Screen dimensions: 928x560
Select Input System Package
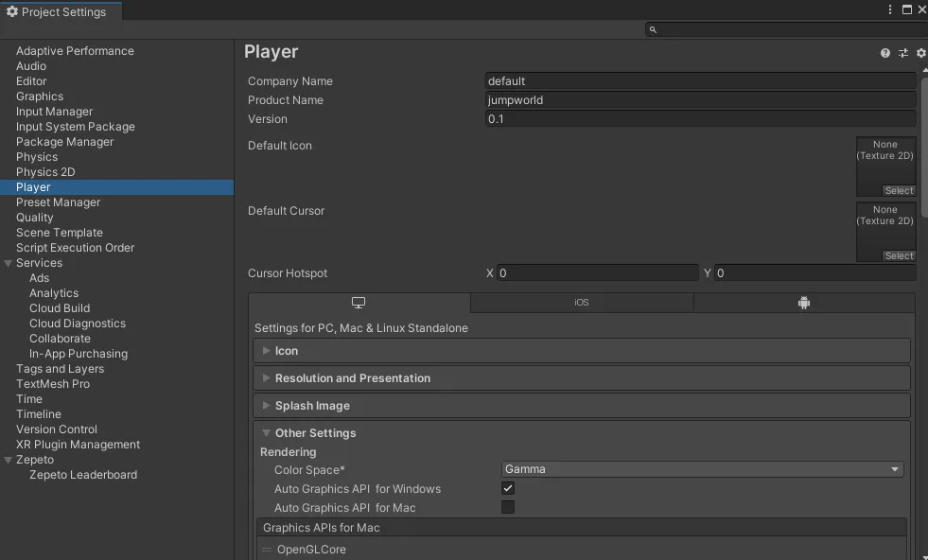click(76, 127)
